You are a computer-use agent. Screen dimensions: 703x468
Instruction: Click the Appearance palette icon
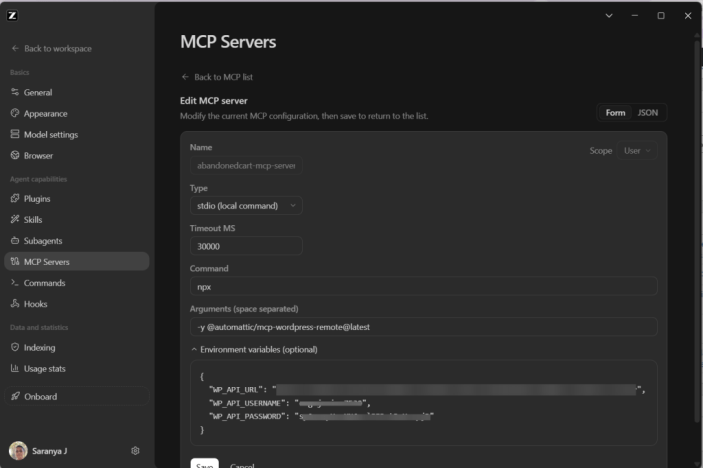point(15,113)
